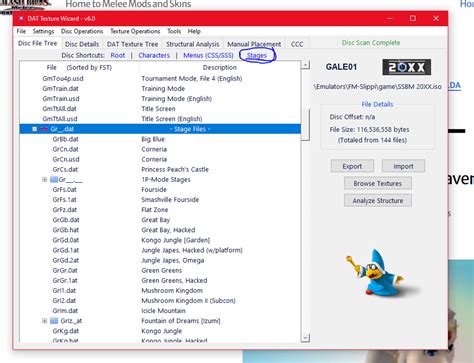Open the File menu

point(21,31)
